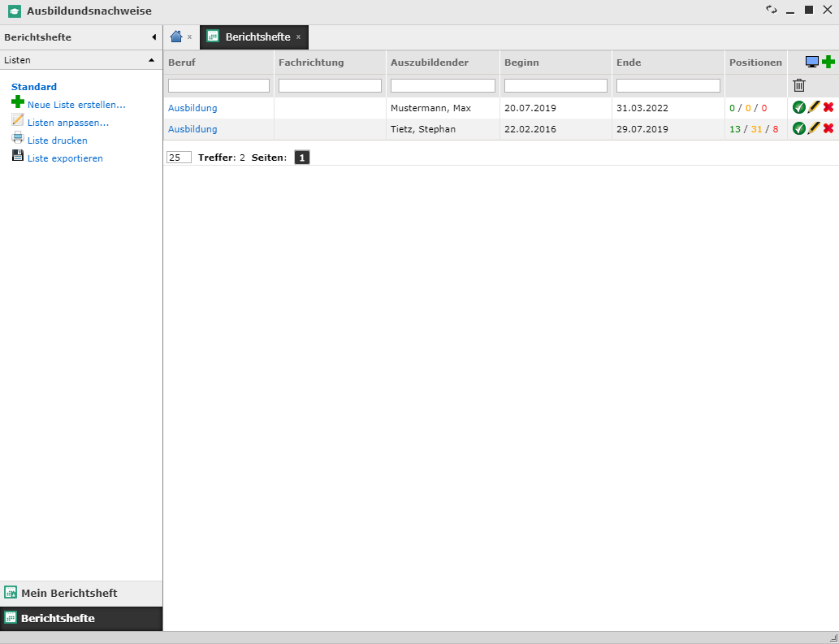This screenshot has height=644, width=839.
Task: Collapse the Listen section
Action: pos(151,60)
